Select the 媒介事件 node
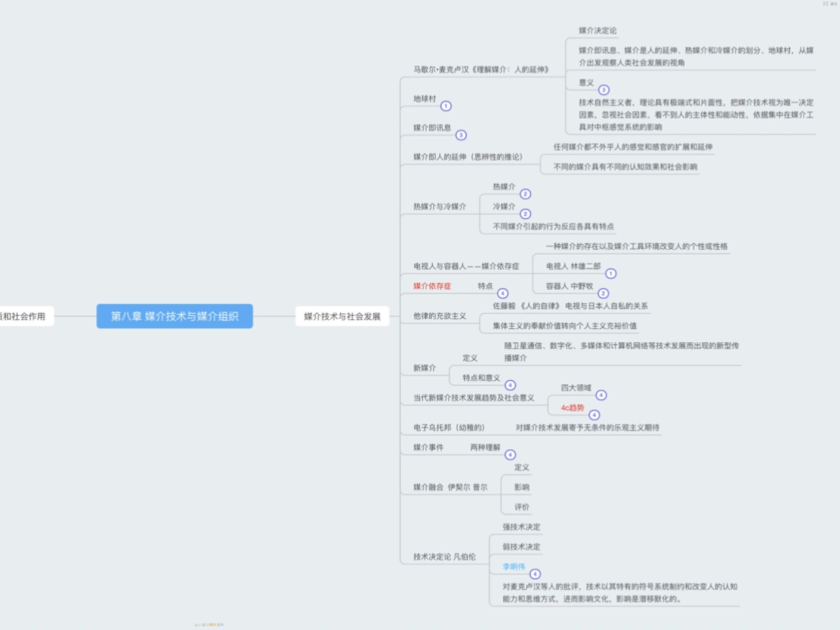This screenshot has height=630, width=840. point(428,447)
